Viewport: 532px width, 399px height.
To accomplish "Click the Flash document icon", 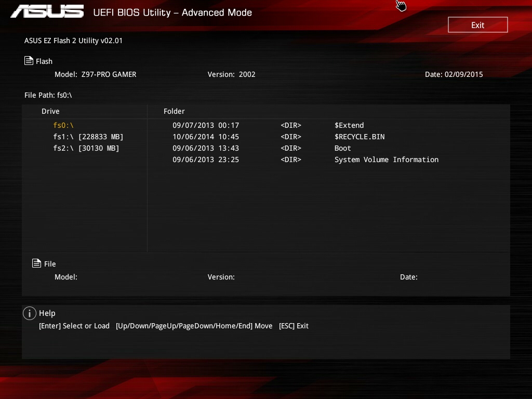I will click(29, 60).
